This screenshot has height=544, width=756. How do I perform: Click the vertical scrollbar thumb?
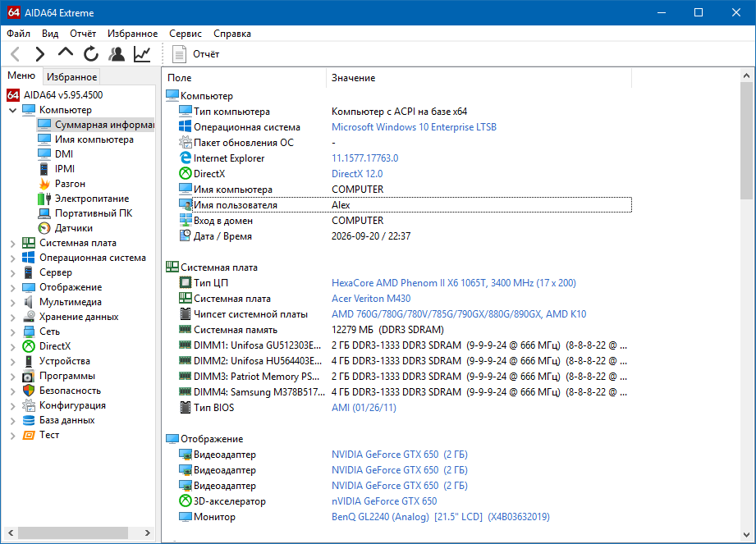pyautogui.click(x=746, y=140)
